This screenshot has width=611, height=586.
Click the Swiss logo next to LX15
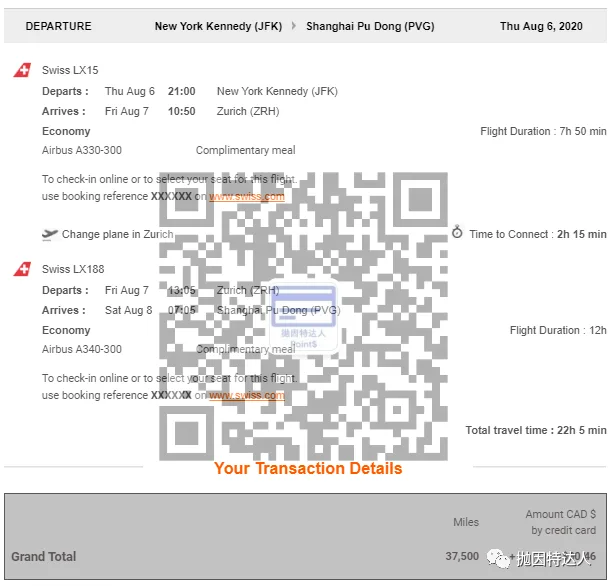[x=22, y=70]
